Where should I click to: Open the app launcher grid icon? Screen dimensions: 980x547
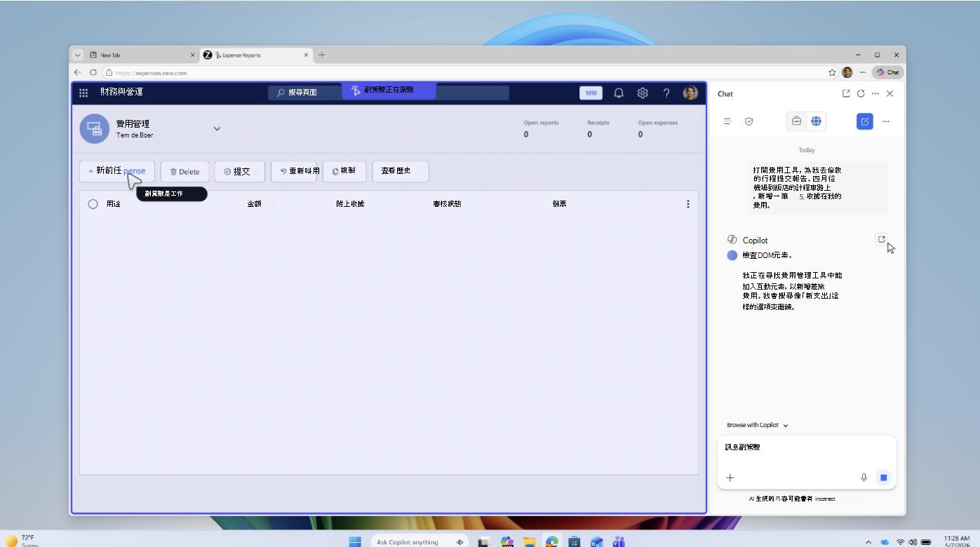[x=83, y=93]
